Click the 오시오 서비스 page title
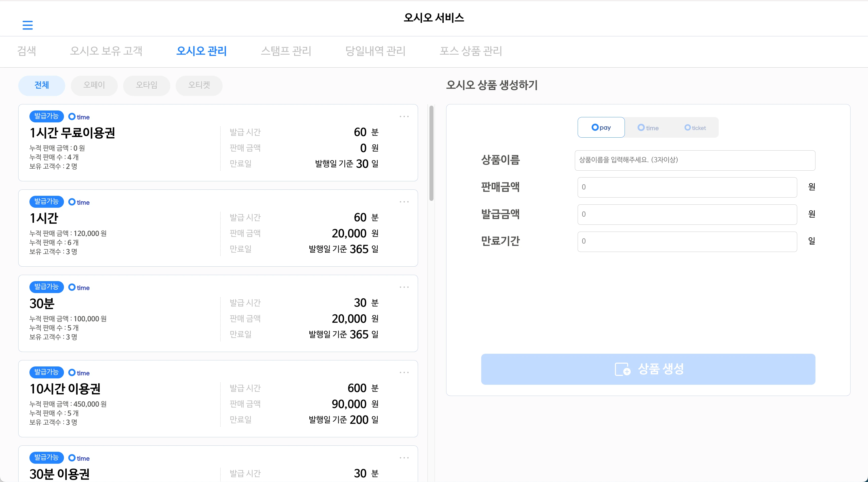Viewport: 868px width, 482px height. pos(434,18)
